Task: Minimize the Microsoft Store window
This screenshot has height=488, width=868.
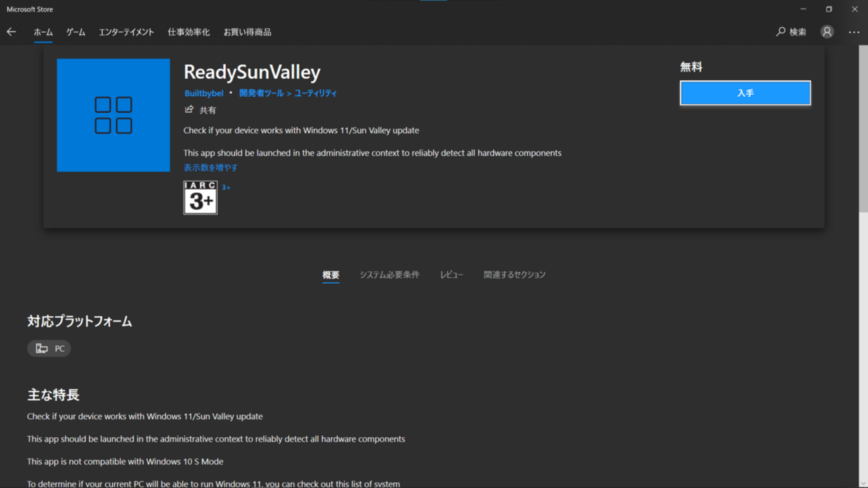Action: click(803, 9)
